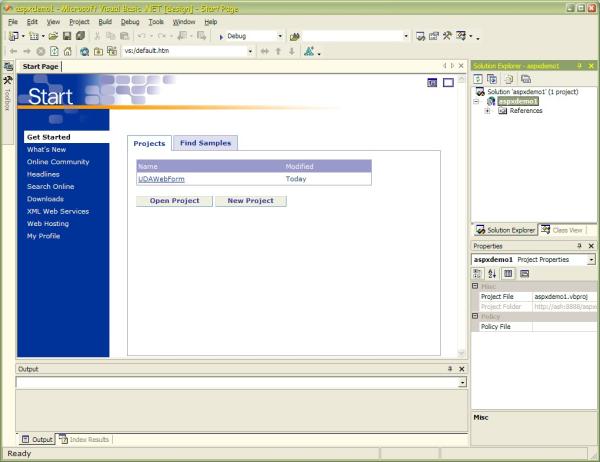This screenshot has width=600, height=462.
Task: Switch to the Find Samples tab
Action: pyautogui.click(x=205, y=143)
